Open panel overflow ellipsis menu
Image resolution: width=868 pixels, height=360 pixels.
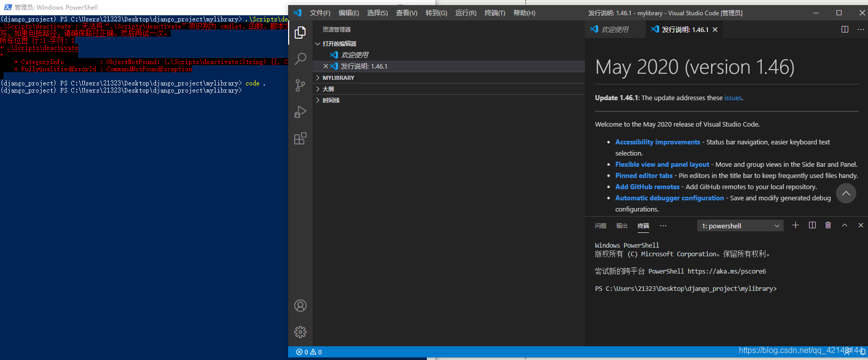tap(663, 226)
